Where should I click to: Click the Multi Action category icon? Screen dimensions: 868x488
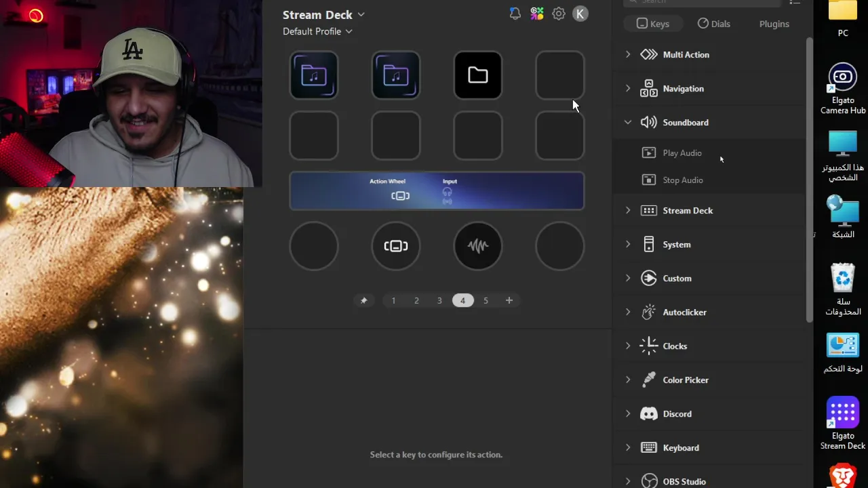click(649, 55)
